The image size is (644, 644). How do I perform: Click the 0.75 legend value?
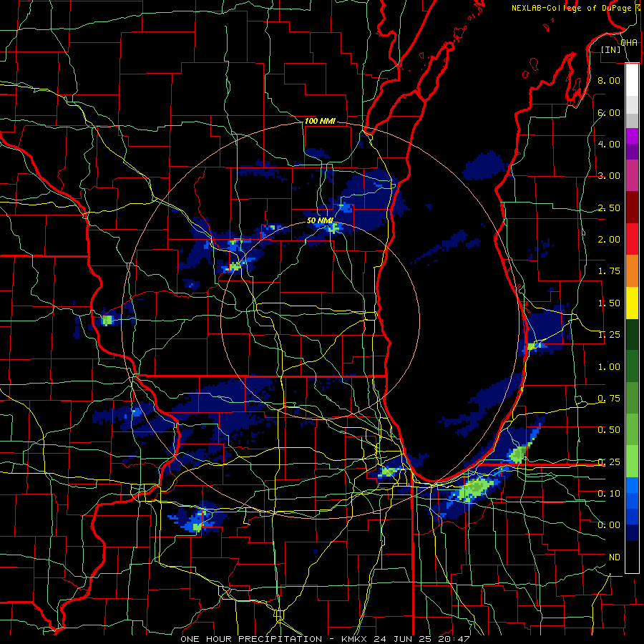tap(609, 399)
